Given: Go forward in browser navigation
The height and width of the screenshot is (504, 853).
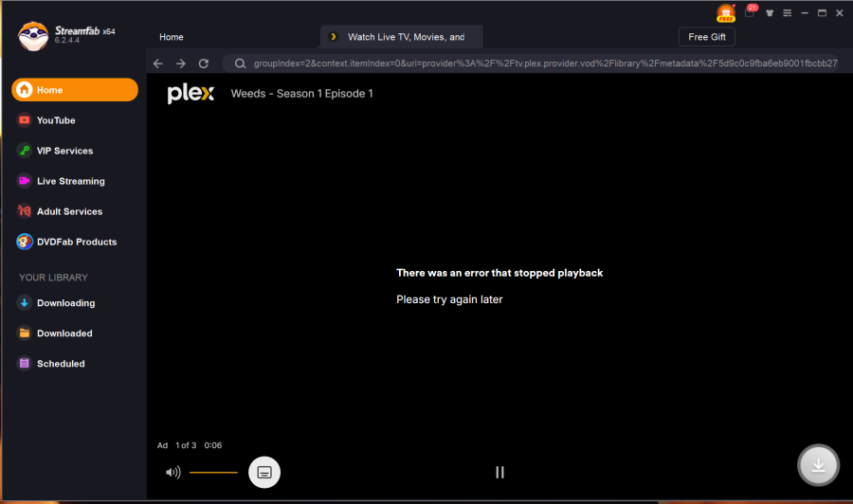Looking at the screenshot, I should pos(181,63).
